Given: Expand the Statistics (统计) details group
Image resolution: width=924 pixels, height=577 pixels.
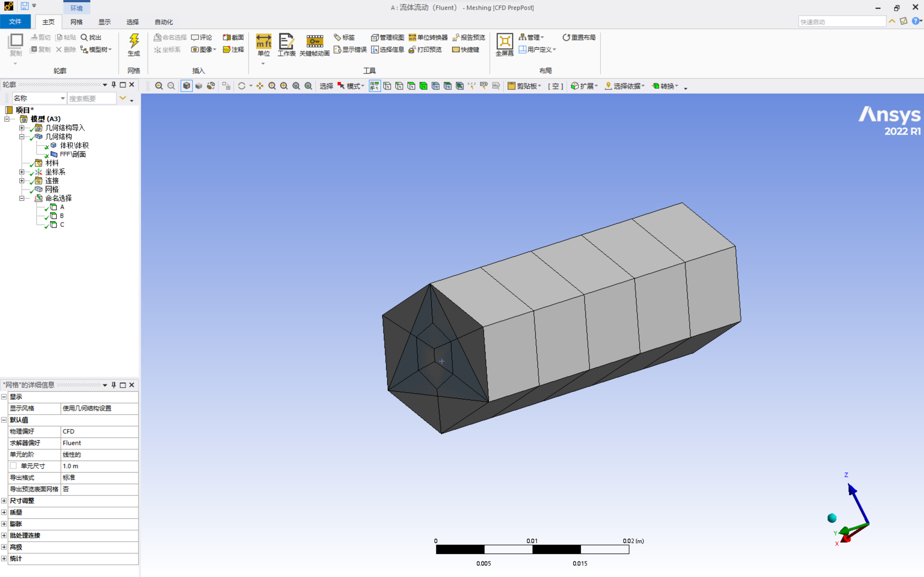Looking at the screenshot, I should (4, 558).
